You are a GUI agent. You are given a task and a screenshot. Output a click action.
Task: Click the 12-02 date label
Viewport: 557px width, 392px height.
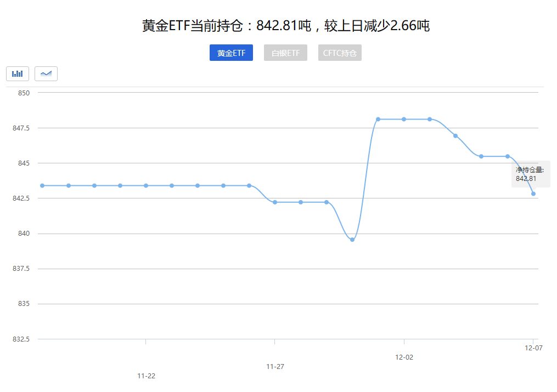(403, 357)
